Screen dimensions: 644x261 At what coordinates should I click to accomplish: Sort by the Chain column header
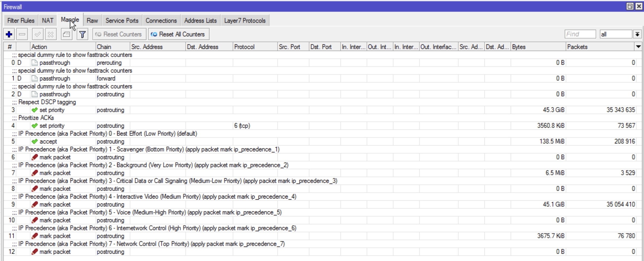click(113, 47)
